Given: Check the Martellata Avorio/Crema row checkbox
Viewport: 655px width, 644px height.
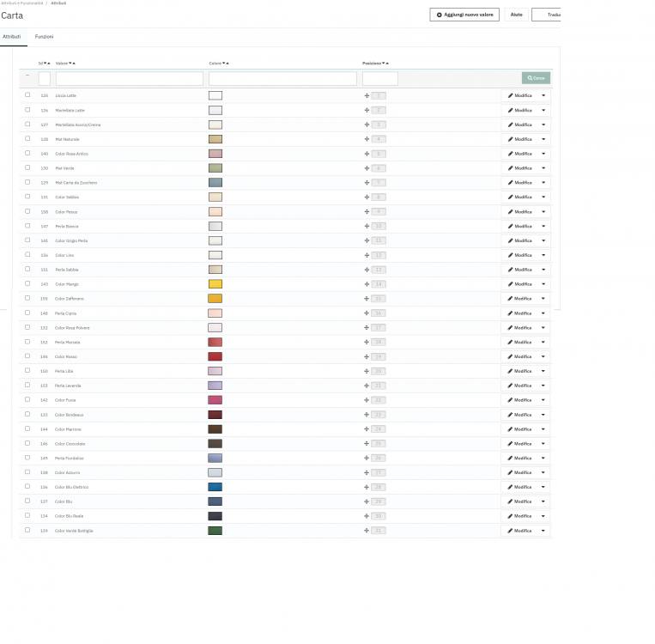Looking at the screenshot, I should pos(27,125).
